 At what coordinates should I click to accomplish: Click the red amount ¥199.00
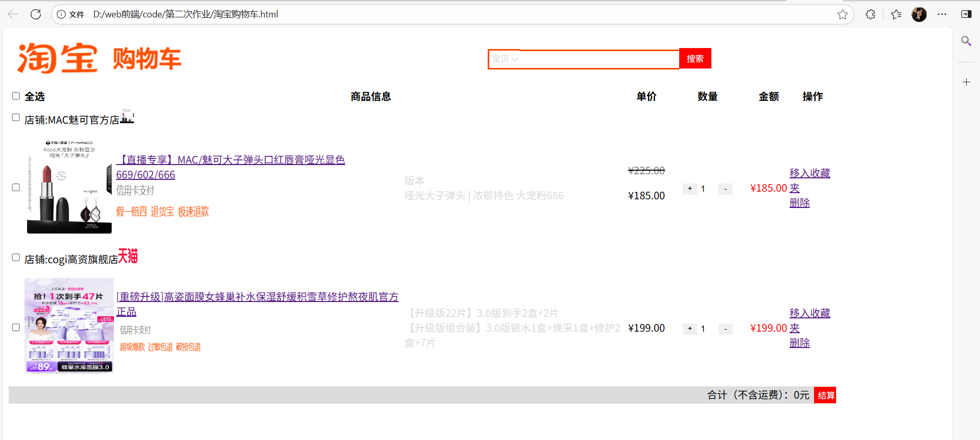[x=769, y=328]
